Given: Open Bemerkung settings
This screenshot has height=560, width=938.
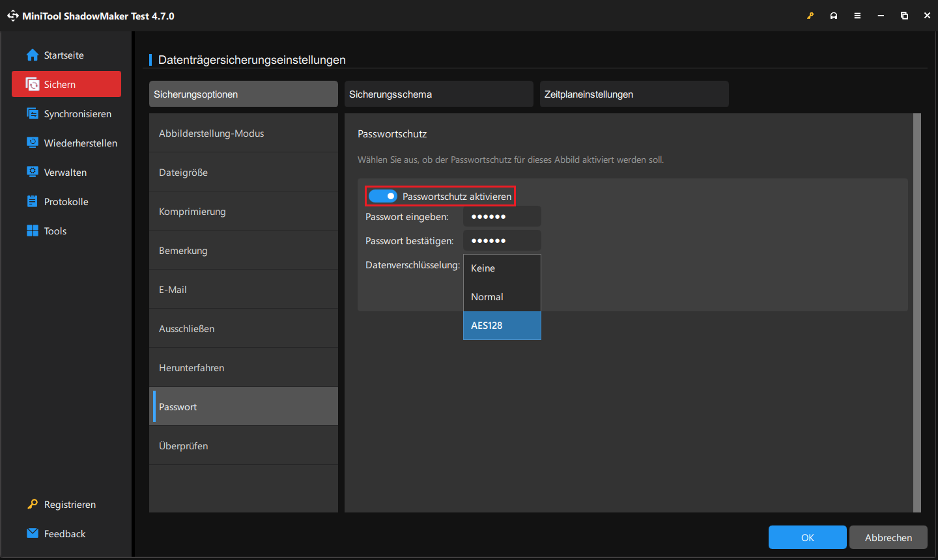Looking at the screenshot, I should [244, 250].
